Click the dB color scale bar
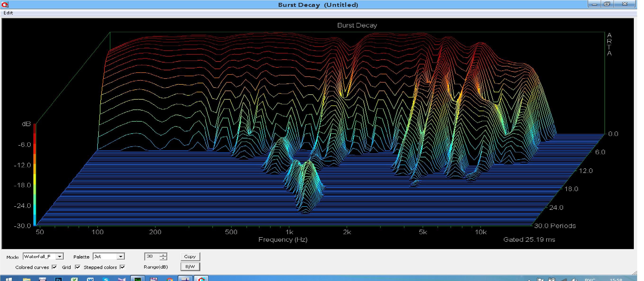This screenshot has height=281, width=644. pos(35,175)
